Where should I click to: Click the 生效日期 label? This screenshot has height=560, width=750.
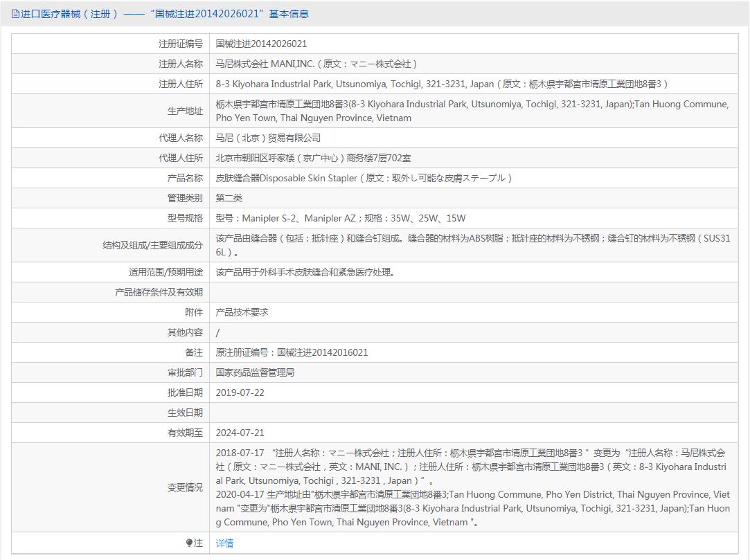(x=185, y=413)
